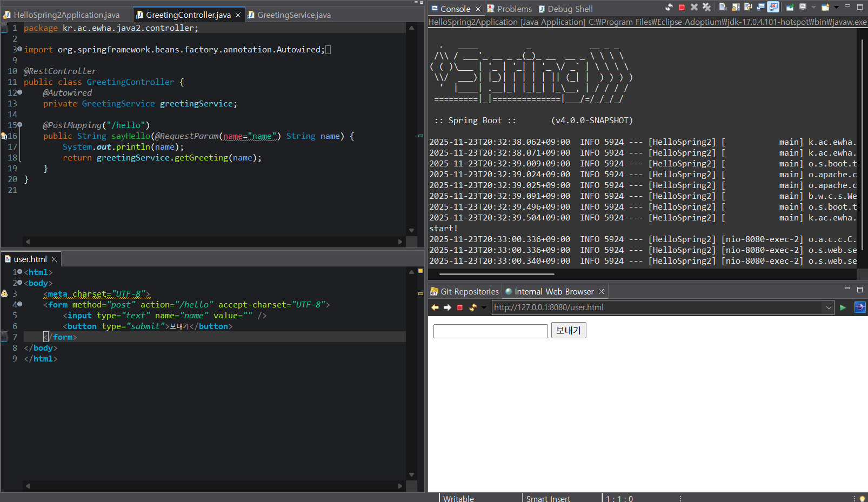
Task: Toggle show console when standard error changes
Action: point(773,7)
